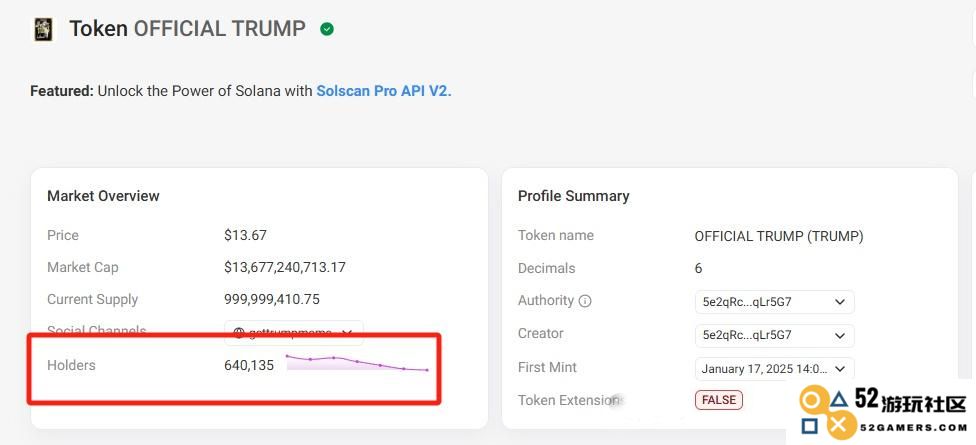This screenshot has width=976, height=445.
Task: Expand the Authority address chevron
Action: pos(840,302)
